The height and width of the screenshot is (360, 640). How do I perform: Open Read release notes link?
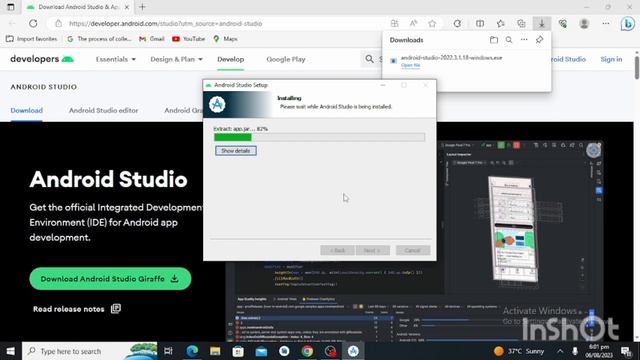[77, 309]
